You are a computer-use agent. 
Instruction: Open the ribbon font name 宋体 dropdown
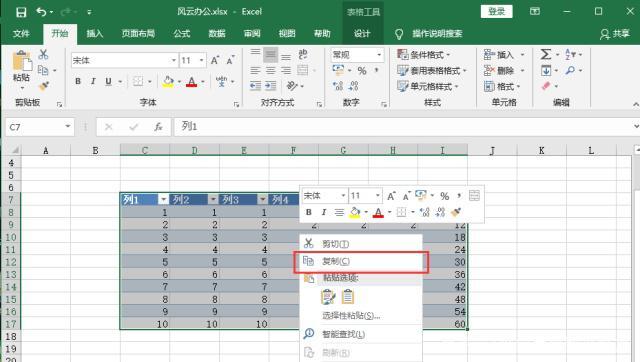tap(174, 60)
